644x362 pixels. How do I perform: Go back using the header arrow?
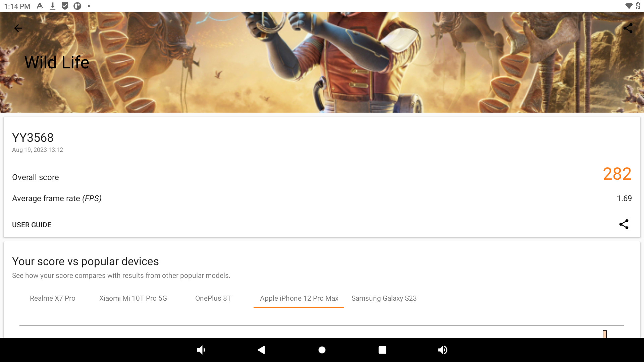point(18,28)
